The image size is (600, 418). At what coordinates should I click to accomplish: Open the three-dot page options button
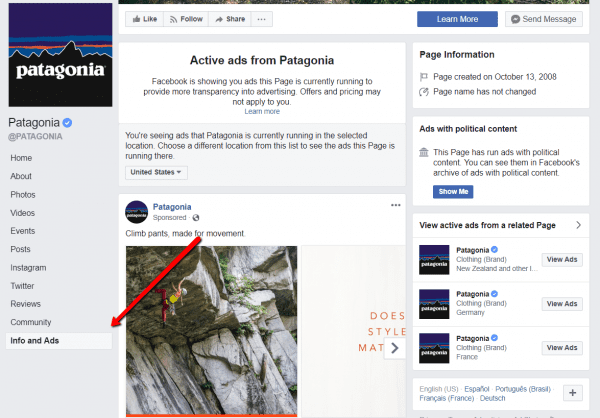pos(262,19)
